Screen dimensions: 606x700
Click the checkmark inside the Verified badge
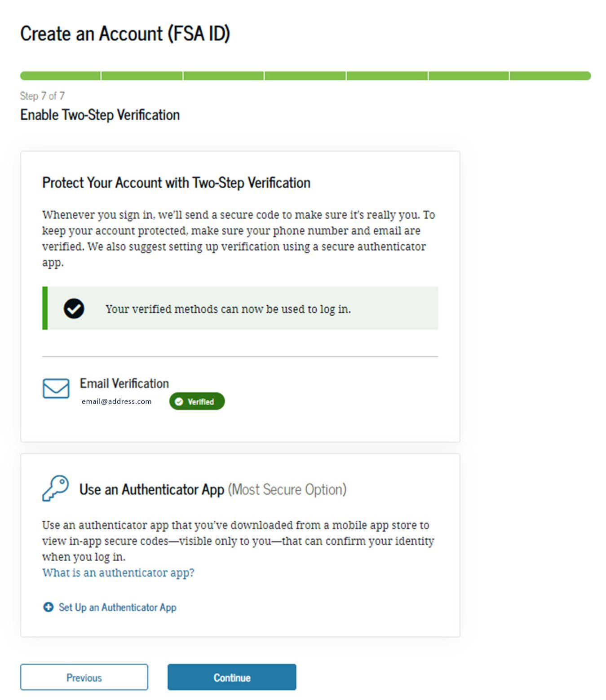pyautogui.click(x=179, y=401)
